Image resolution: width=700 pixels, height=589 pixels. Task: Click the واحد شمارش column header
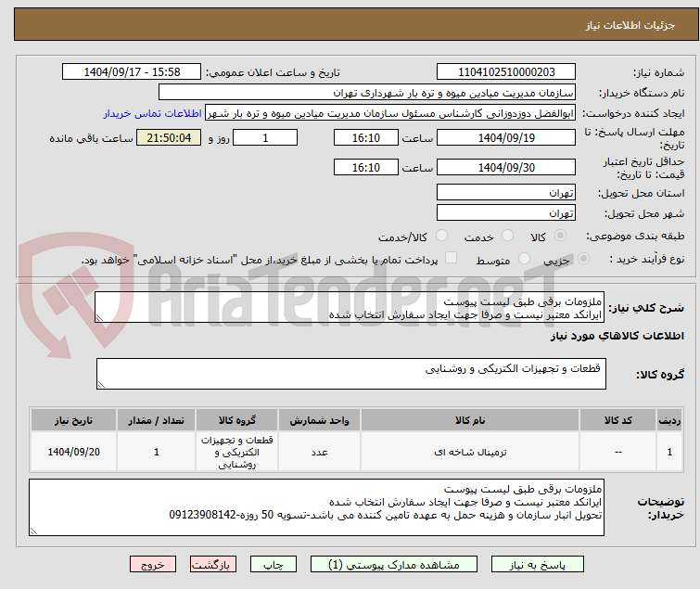point(319,420)
